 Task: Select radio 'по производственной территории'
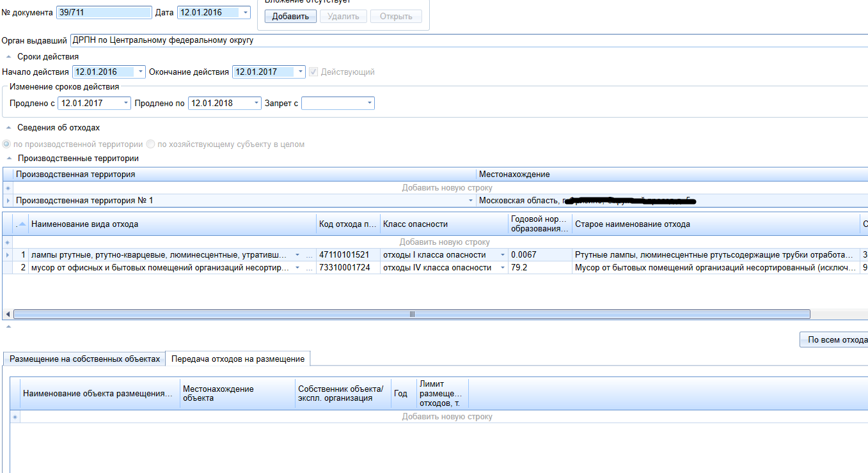coord(7,144)
